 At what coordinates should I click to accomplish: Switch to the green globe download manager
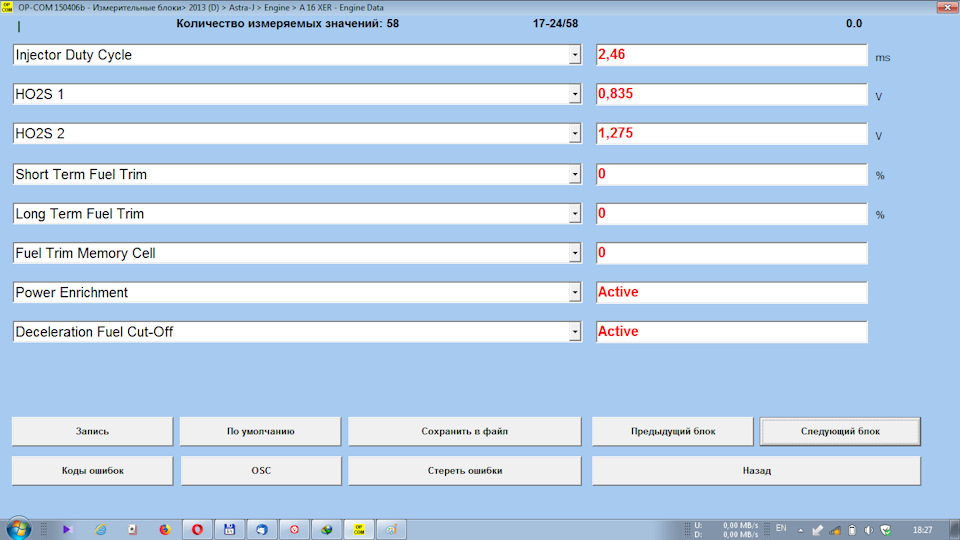(x=327, y=530)
